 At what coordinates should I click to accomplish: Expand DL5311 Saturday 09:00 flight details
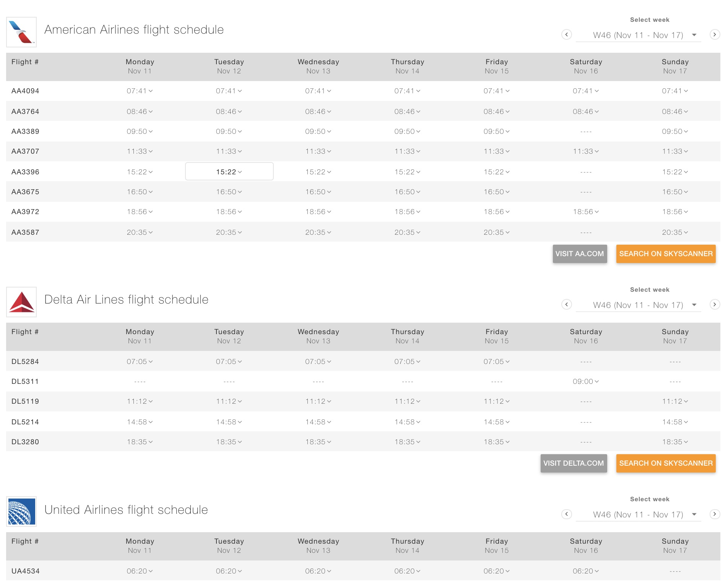(586, 382)
